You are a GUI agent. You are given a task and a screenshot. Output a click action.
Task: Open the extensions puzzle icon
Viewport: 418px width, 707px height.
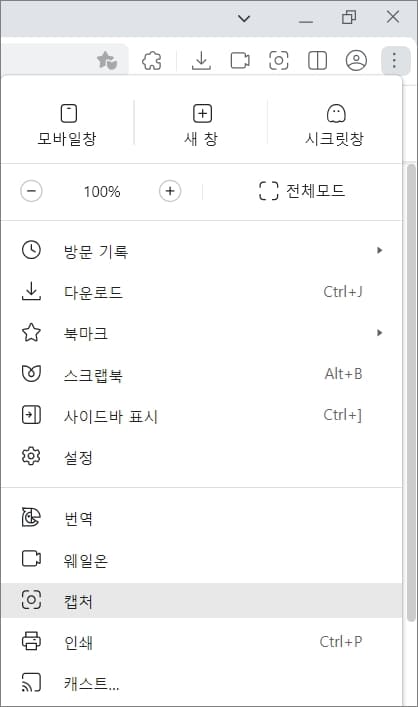point(152,60)
